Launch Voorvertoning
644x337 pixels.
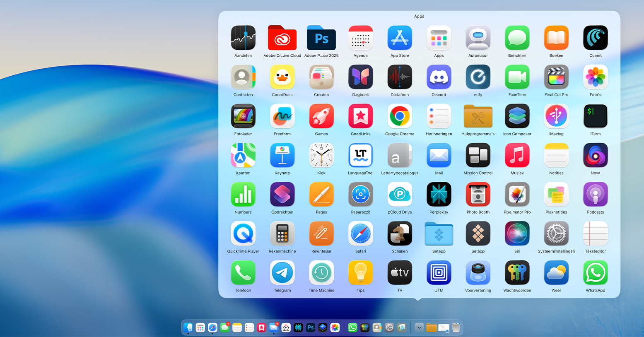[x=478, y=272]
